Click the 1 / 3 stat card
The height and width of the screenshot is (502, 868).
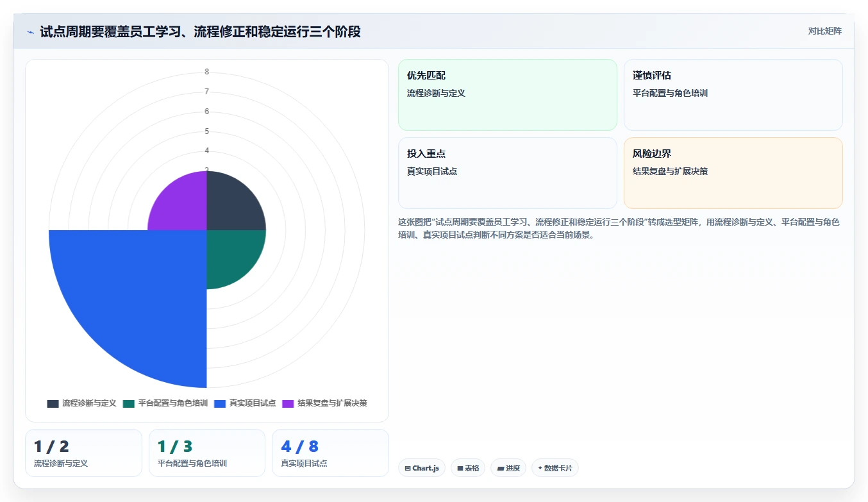click(x=207, y=453)
